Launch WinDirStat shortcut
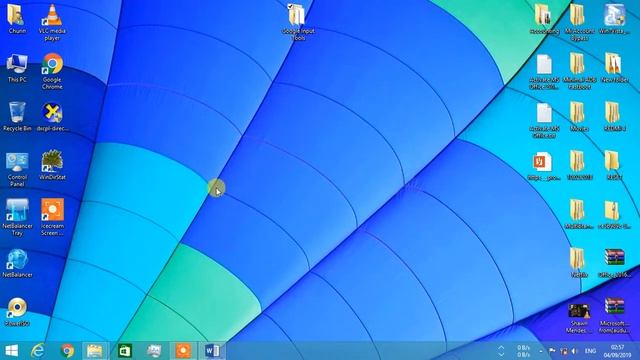 (52, 161)
